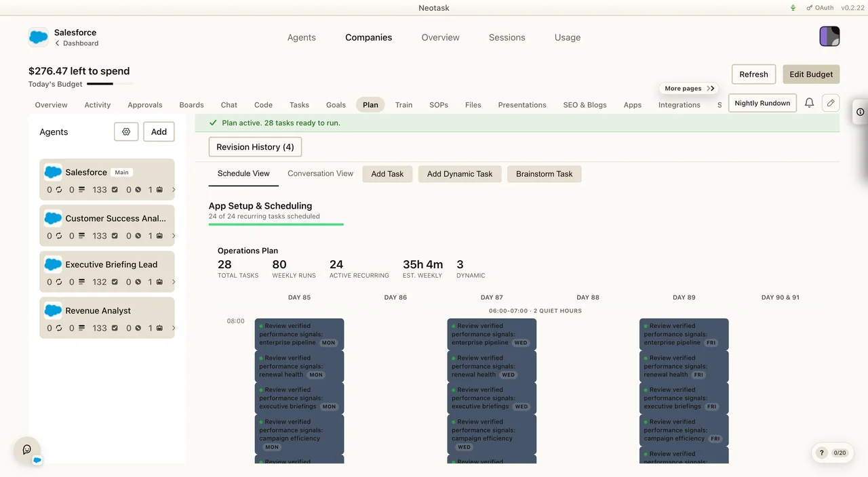Open the Presentations page tab

[521, 105]
